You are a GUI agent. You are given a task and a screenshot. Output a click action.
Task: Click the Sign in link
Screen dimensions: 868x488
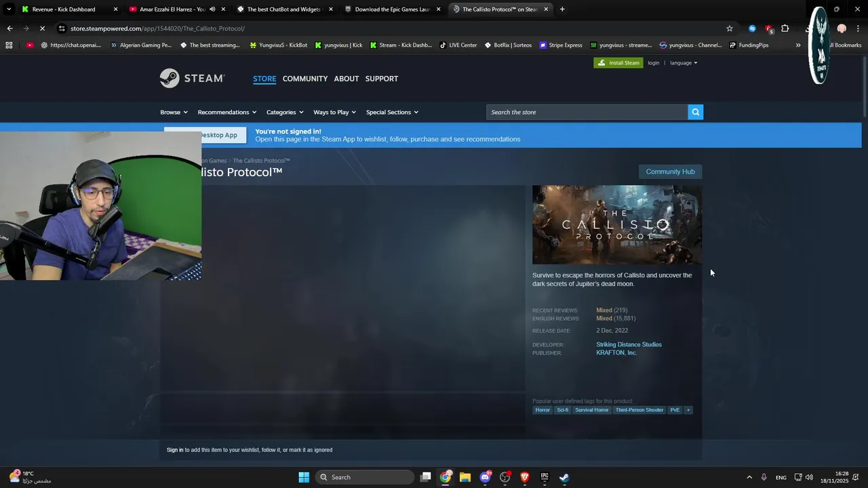175,450
